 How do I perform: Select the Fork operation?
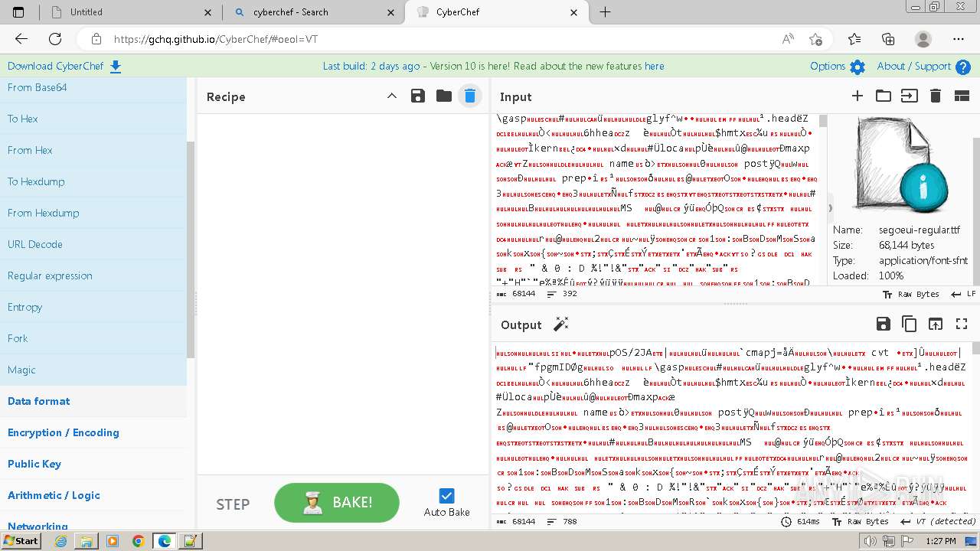93,338
